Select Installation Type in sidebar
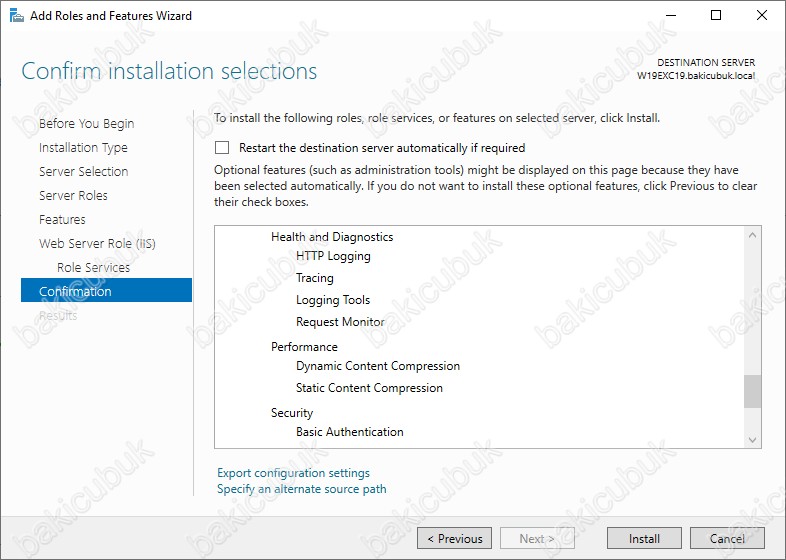Screen dimensions: 786x560 point(83,148)
